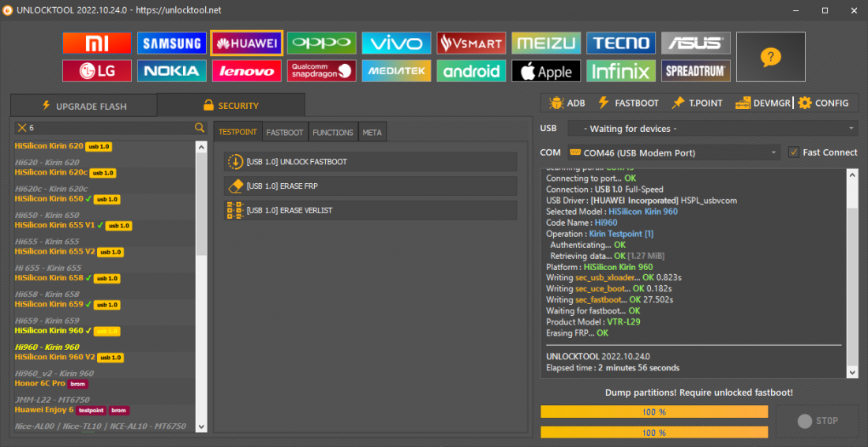Open the OPPO brand tile

point(322,43)
